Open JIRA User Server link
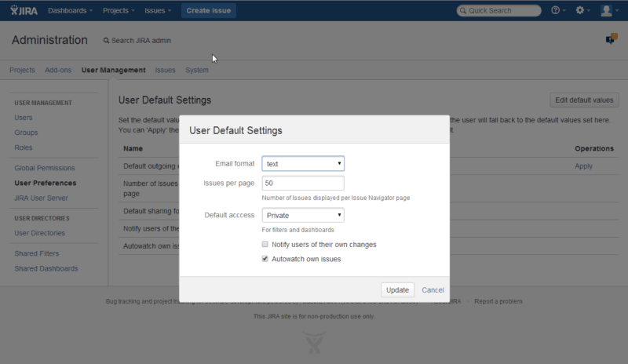Screen dimensions: 628x364 [42, 198]
